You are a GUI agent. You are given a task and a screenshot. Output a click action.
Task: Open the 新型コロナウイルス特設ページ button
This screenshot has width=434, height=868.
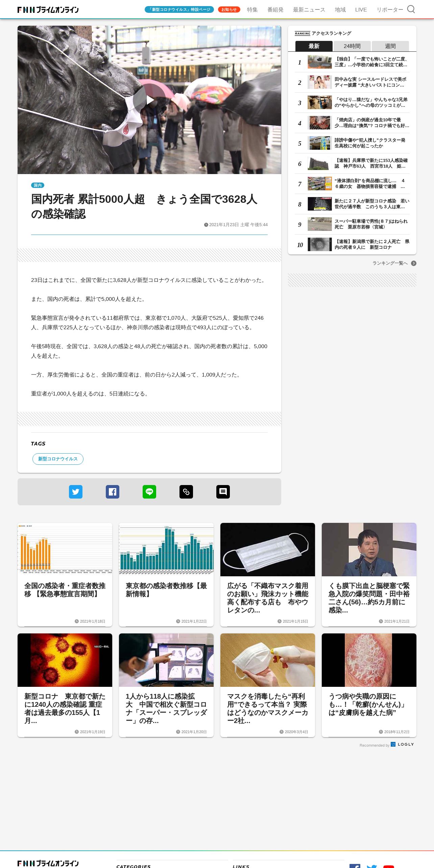coord(179,9)
